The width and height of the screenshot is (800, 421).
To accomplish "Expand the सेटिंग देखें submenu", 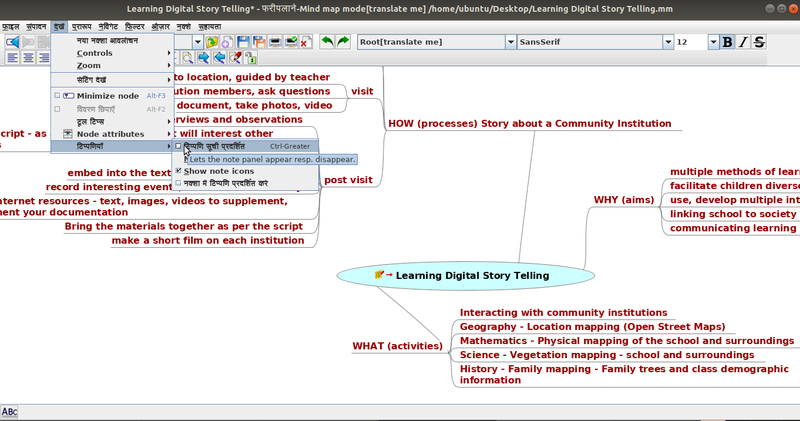I will pos(112,80).
